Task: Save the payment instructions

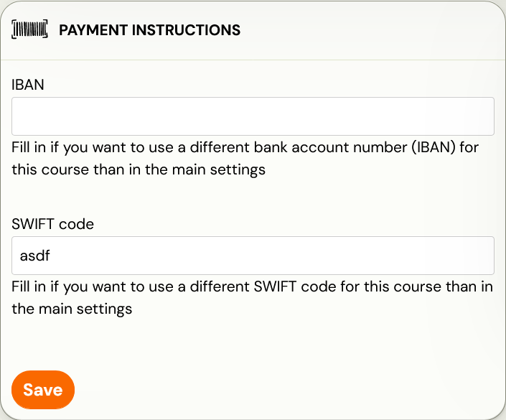Action: tap(43, 390)
